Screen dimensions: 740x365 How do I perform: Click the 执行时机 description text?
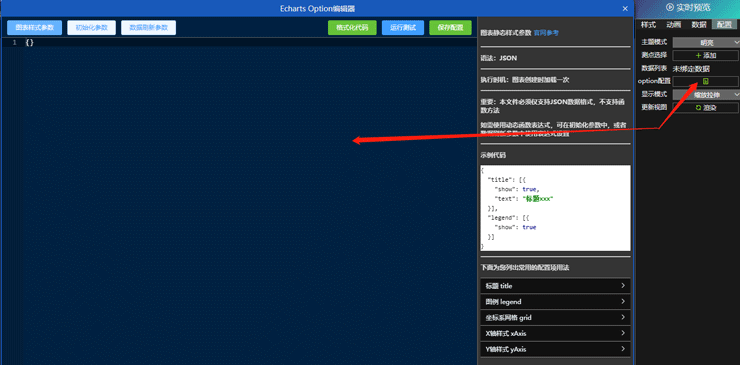pos(525,80)
